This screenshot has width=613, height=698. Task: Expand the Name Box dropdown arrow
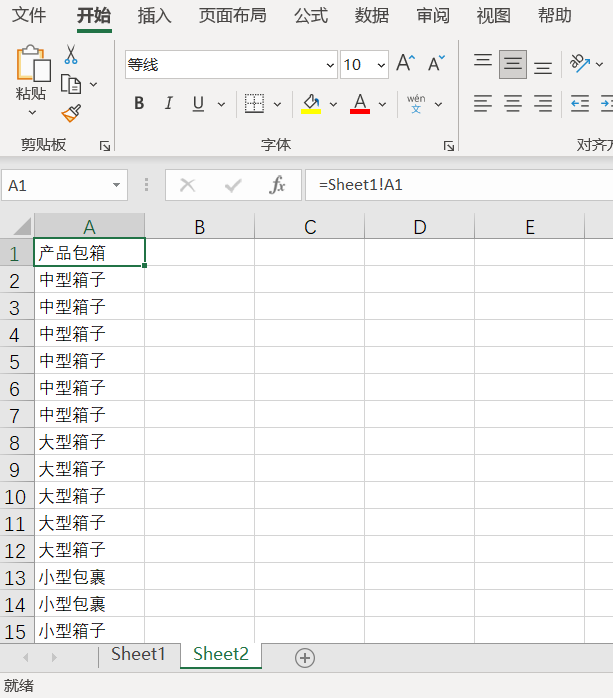(x=118, y=185)
